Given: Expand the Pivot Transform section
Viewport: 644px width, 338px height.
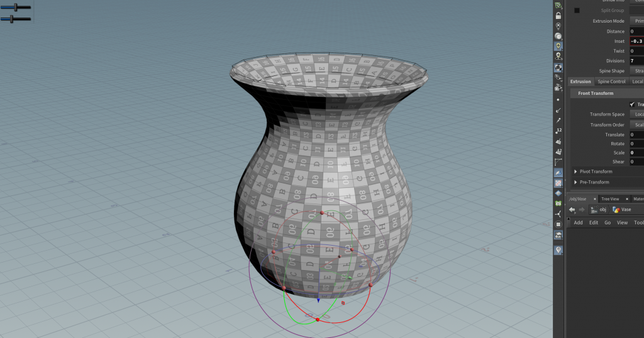Looking at the screenshot, I should (x=575, y=172).
